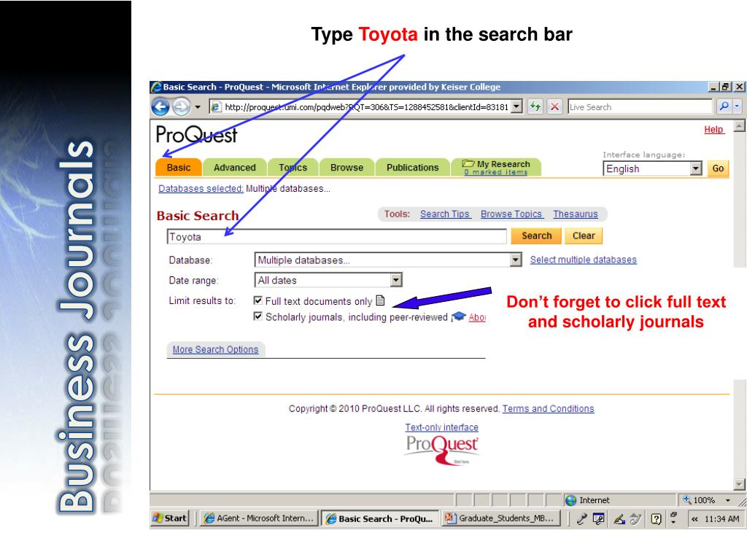The image size is (747, 560).
Task: Switch to Graduate_Students_MB PowerPoint taskbar item
Action: pos(500,518)
